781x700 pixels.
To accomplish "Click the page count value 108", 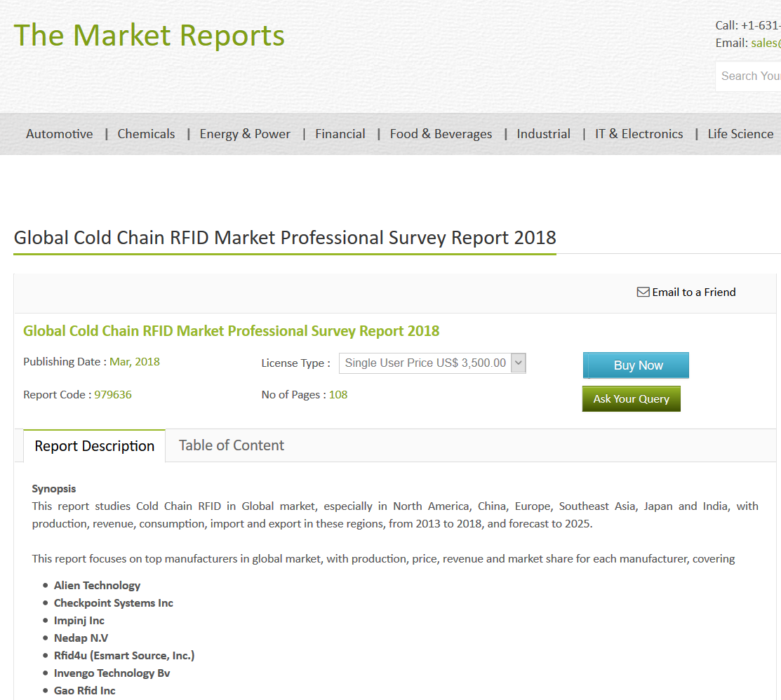I will pyautogui.click(x=338, y=395).
